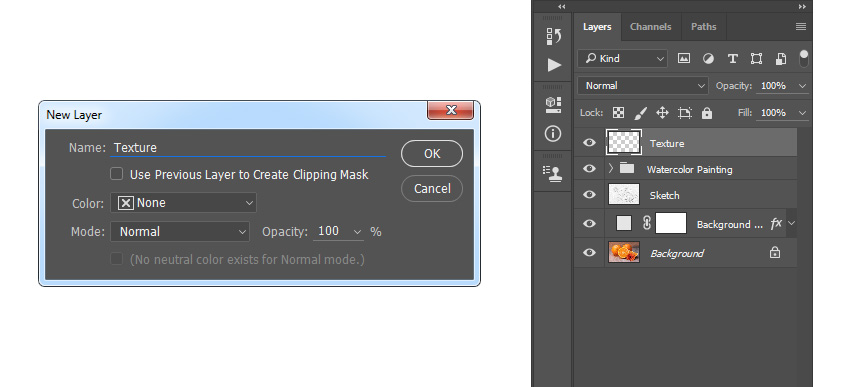Filter layers by adjustment layers icon
850x387 pixels.
point(708,59)
